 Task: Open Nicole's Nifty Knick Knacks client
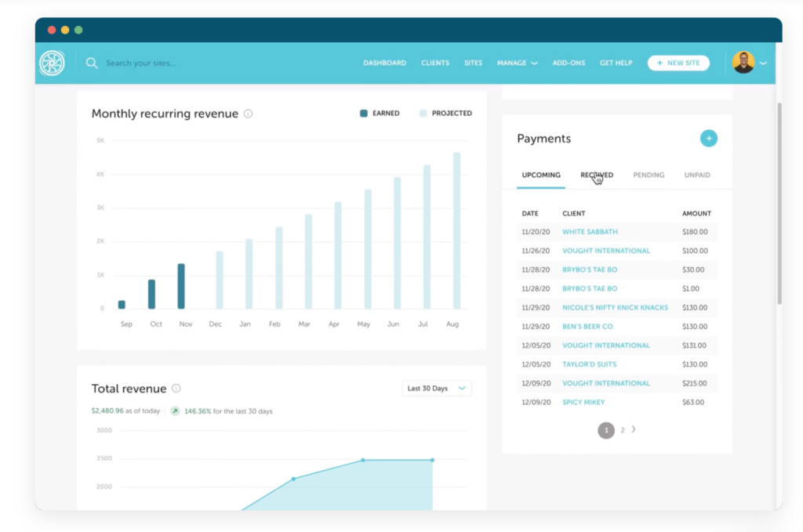pos(615,307)
